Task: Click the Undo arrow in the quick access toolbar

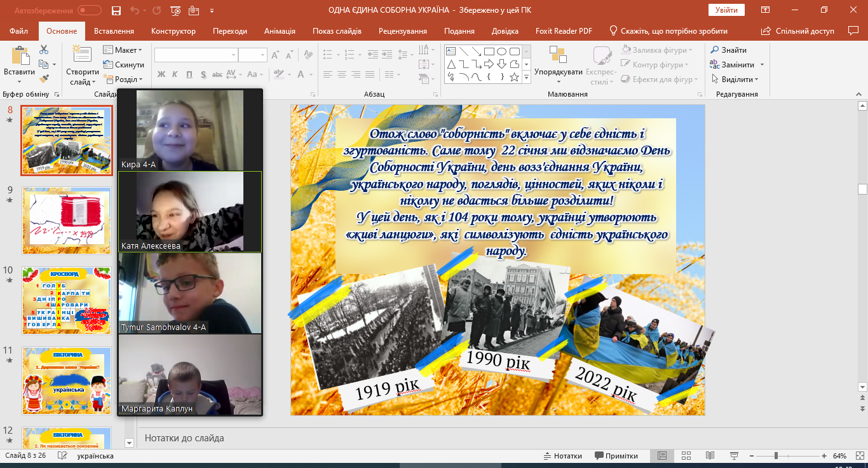Action: [x=134, y=11]
